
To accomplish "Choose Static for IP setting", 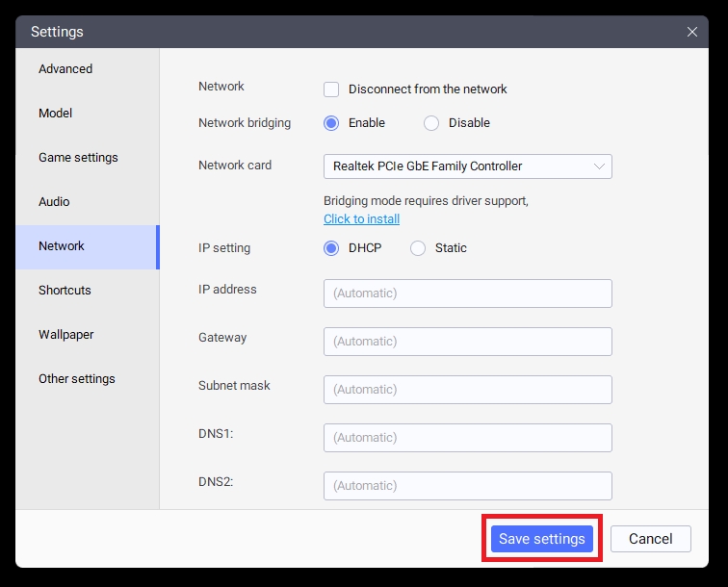I will 418,248.
